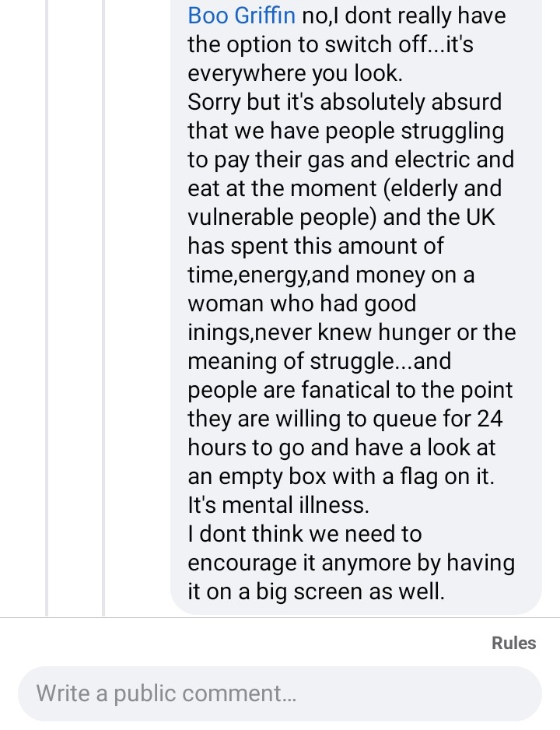
Task: Click the phrase "Sorry but it's absolutely absurd"
Action: click(x=345, y=102)
